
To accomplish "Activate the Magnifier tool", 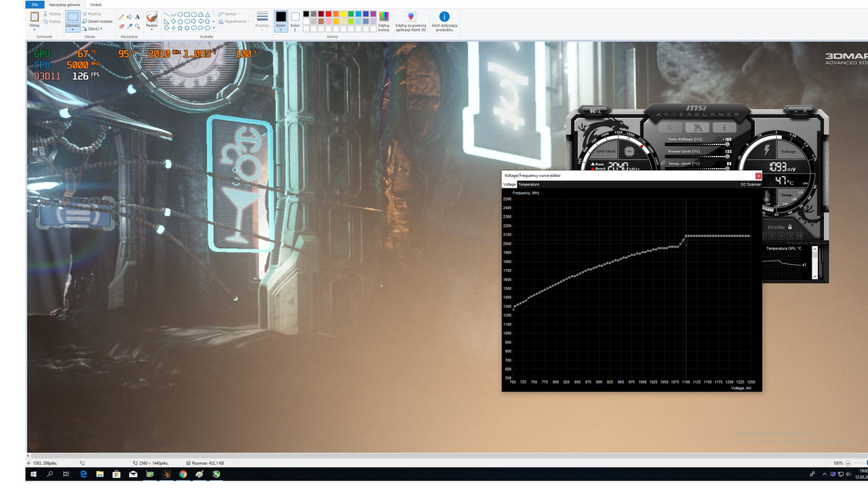I will tap(138, 26).
